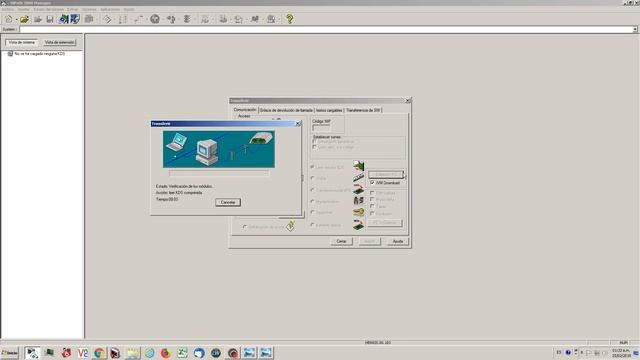
Task: Click the KDS read/write icon in Transferir dialog
Action: click(x=358, y=166)
